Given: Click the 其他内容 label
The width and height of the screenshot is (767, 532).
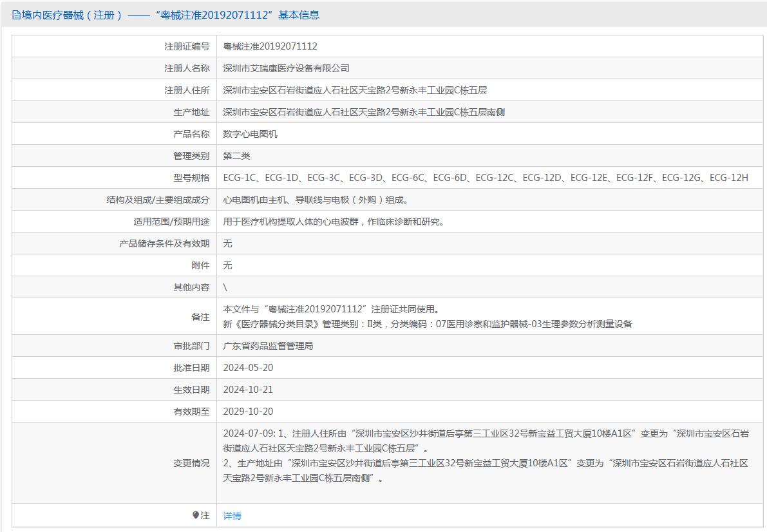Looking at the screenshot, I should coord(191,288).
